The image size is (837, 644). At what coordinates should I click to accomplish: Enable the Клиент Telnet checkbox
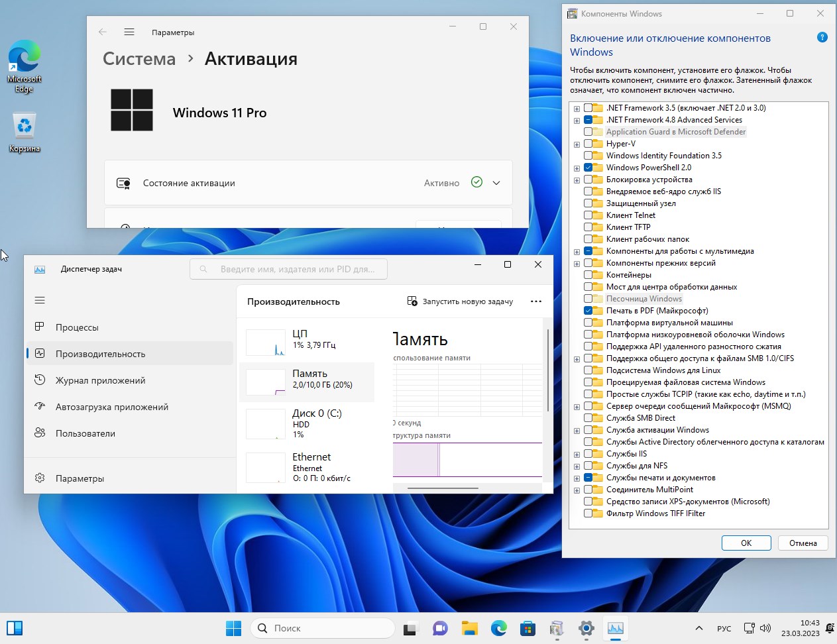[588, 215]
